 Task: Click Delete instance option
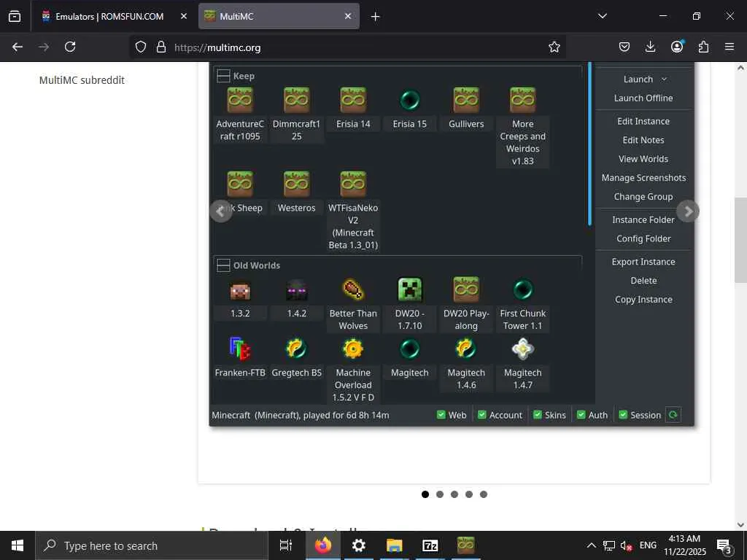(x=643, y=281)
